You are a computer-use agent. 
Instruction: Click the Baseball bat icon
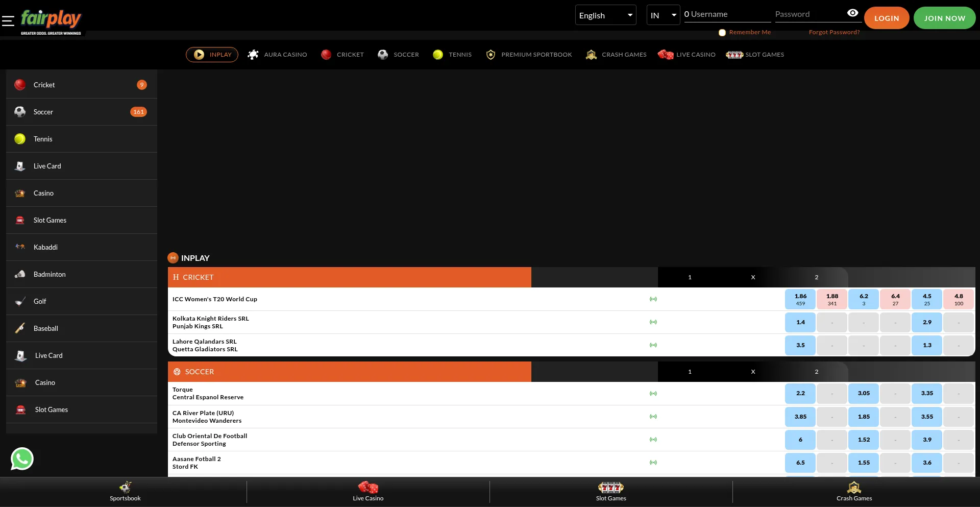(20, 328)
